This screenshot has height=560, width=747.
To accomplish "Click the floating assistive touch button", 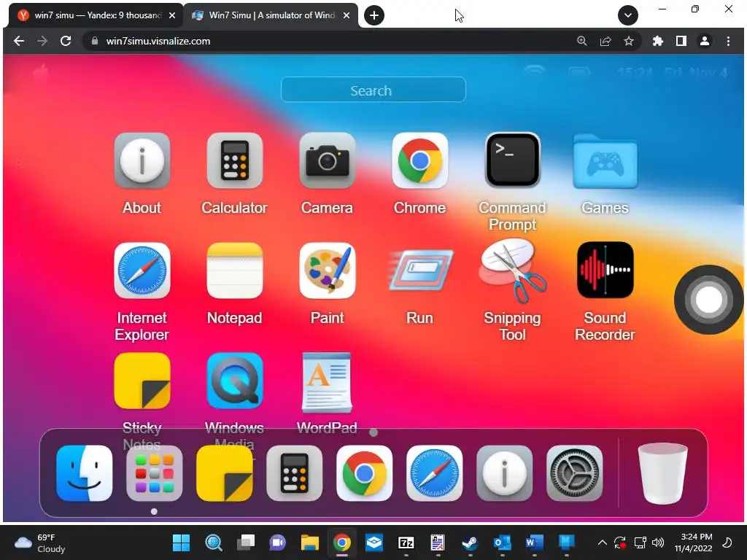I will (708, 300).
